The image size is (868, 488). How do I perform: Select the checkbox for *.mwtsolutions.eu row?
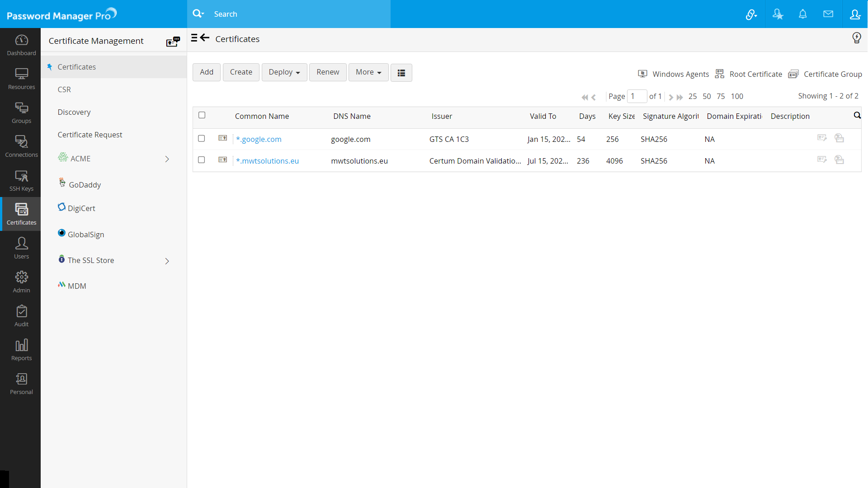(x=201, y=160)
